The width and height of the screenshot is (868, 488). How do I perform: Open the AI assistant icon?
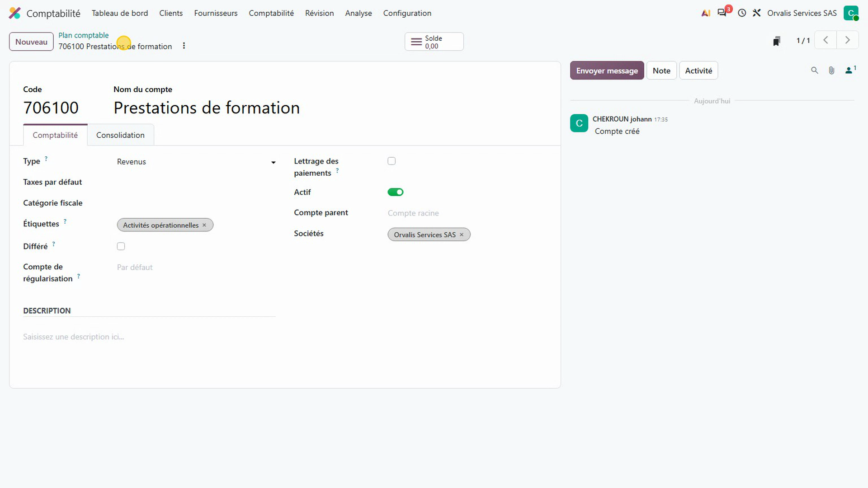pyautogui.click(x=706, y=13)
